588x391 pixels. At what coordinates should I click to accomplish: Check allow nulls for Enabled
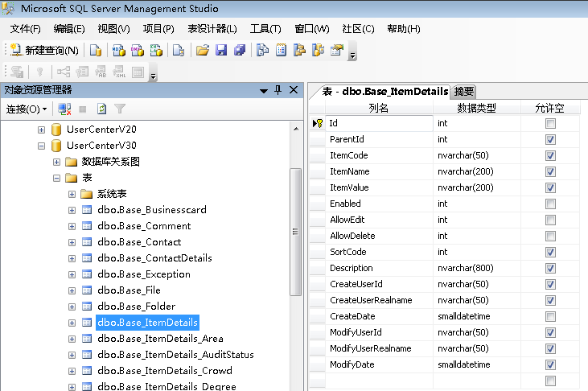(550, 204)
